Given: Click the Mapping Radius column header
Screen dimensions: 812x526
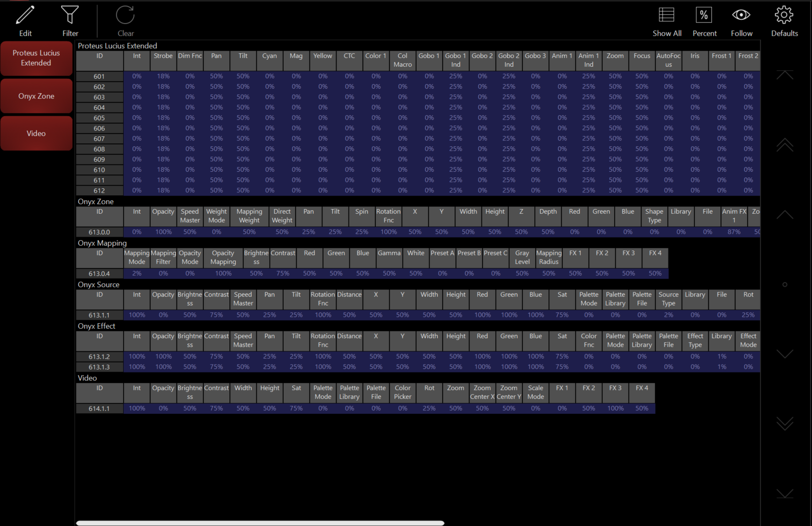Looking at the screenshot, I should click(549, 258).
